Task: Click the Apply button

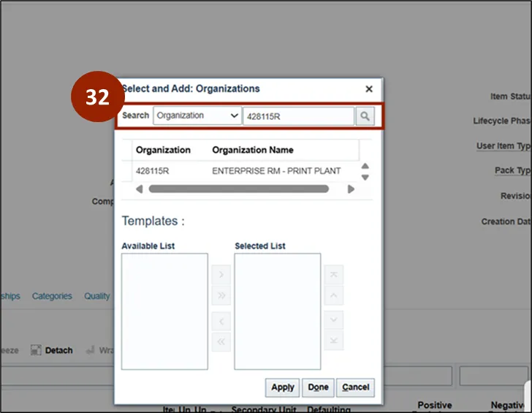Action: coord(282,387)
